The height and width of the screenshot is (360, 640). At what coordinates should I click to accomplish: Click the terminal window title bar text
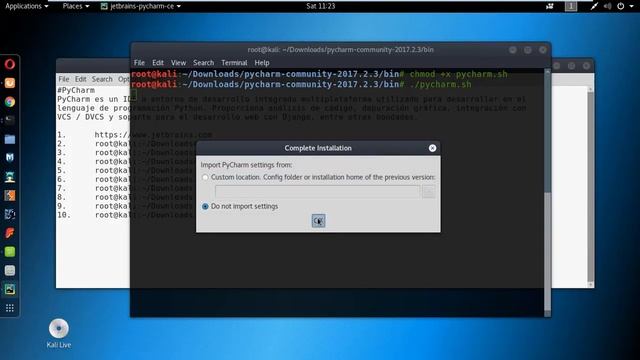pyautogui.click(x=340, y=50)
